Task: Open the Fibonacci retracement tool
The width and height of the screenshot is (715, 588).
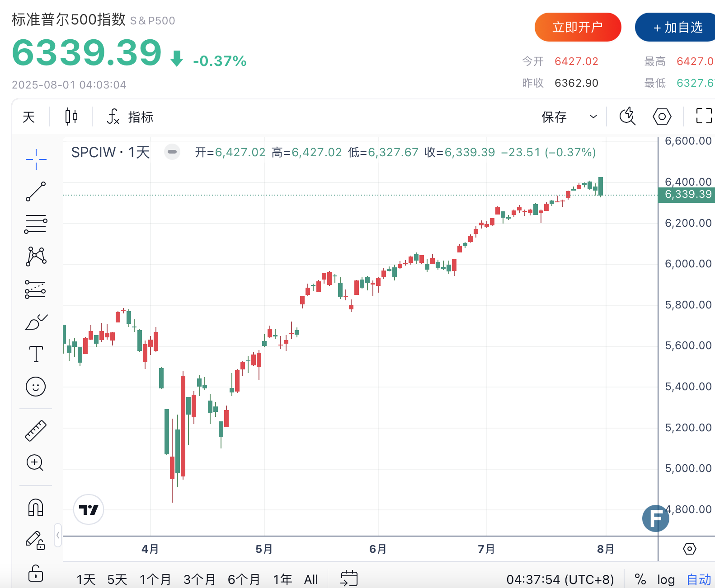Action: click(36, 224)
